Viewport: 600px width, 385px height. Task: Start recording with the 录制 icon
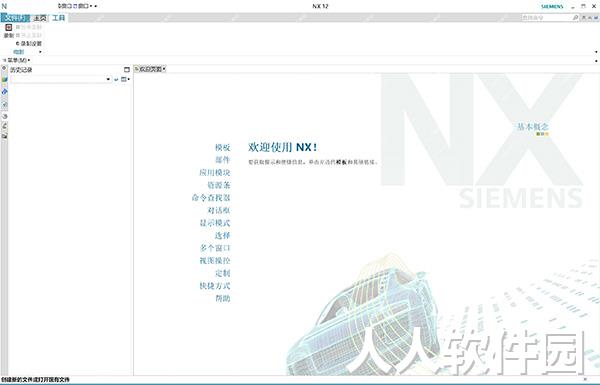coord(8,28)
